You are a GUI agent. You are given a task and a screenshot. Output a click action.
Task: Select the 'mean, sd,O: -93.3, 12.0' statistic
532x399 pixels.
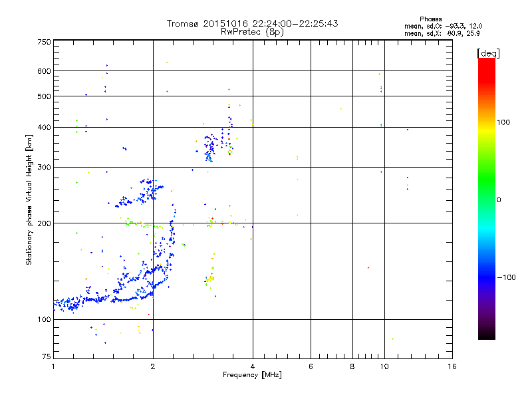pos(443,26)
